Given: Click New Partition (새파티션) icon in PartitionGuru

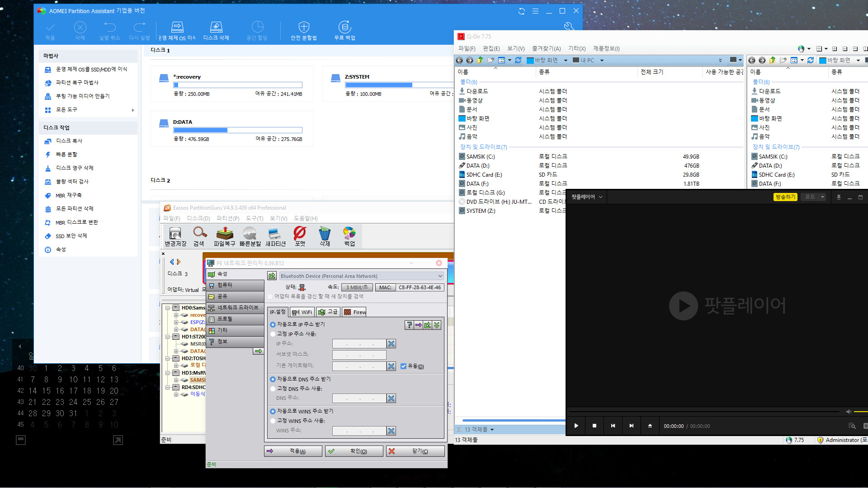Looking at the screenshot, I should pyautogui.click(x=274, y=233).
